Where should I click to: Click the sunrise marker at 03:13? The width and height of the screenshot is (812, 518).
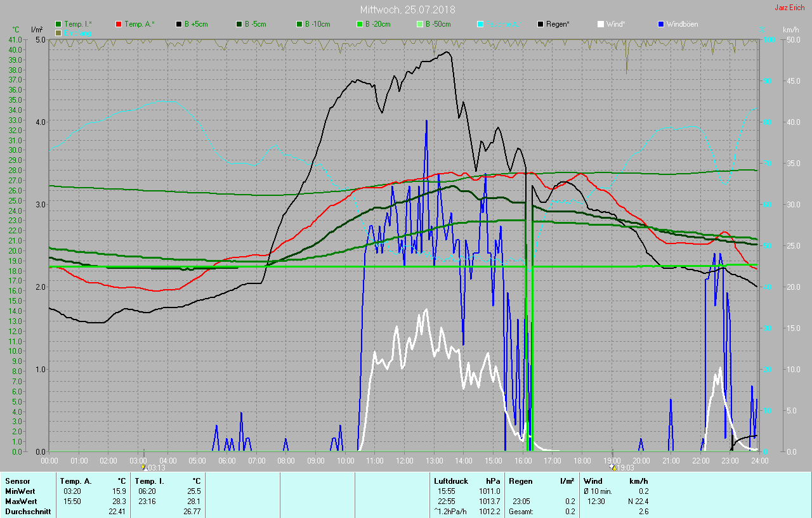coord(145,467)
